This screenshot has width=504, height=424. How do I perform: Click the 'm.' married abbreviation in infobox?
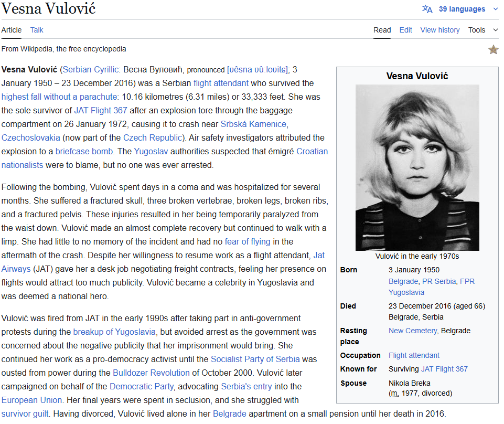[x=394, y=394]
